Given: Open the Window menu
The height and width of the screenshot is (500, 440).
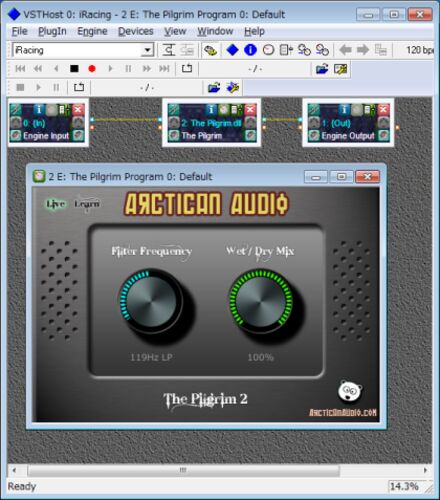Looking at the screenshot, I should point(215,31).
